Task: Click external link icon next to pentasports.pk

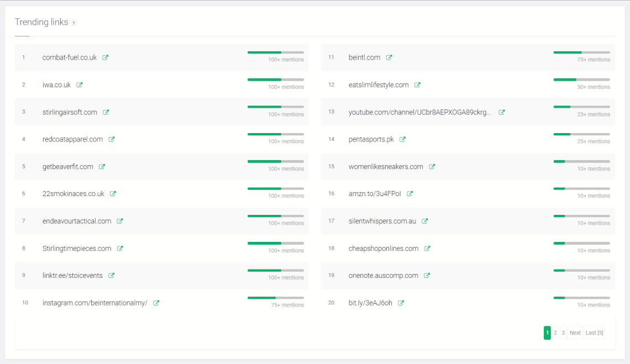Action: point(403,139)
